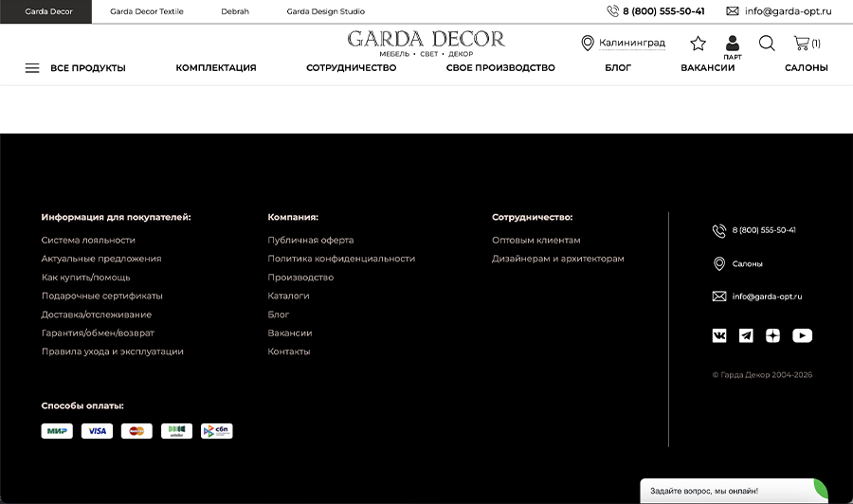Click the footer Салоны location pin icon
This screenshot has height=504, width=853.
pos(719,263)
